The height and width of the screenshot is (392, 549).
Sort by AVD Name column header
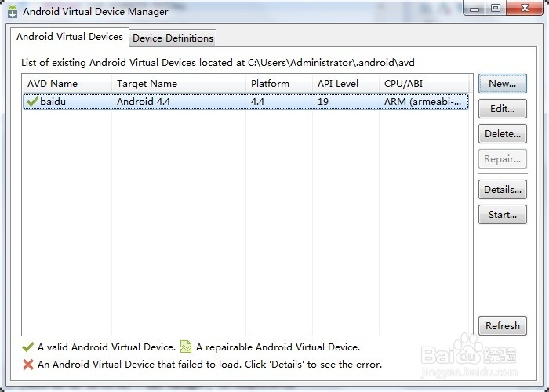tap(67, 84)
